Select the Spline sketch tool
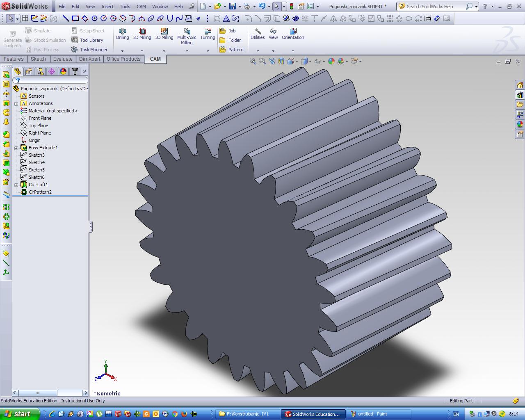The width and height of the screenshot is (525, 420). click(x=179, y=18)
